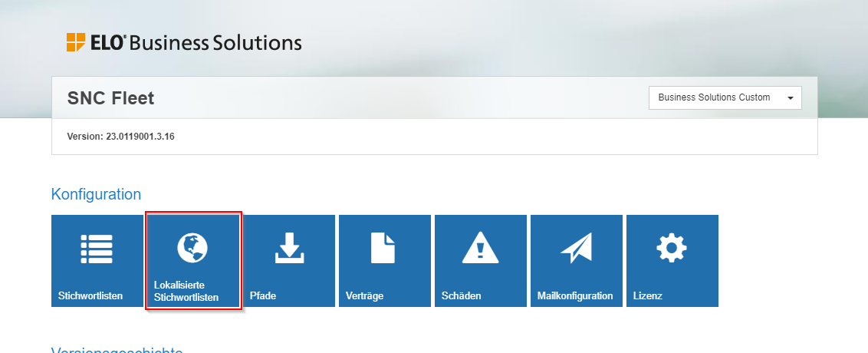Select the Lokalisierte Stichwortlisten label
Screen dimensions: 868x353
(x=186, y=291)
